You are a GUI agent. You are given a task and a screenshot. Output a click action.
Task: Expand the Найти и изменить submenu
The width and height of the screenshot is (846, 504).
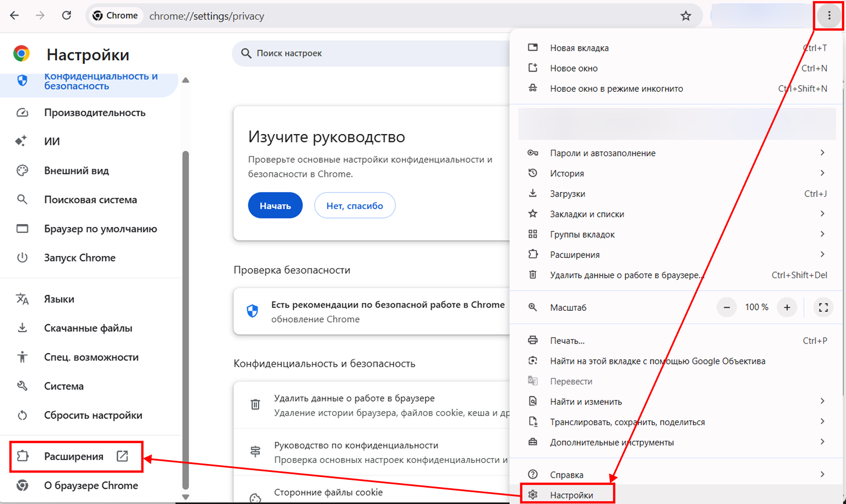point(822,401)
